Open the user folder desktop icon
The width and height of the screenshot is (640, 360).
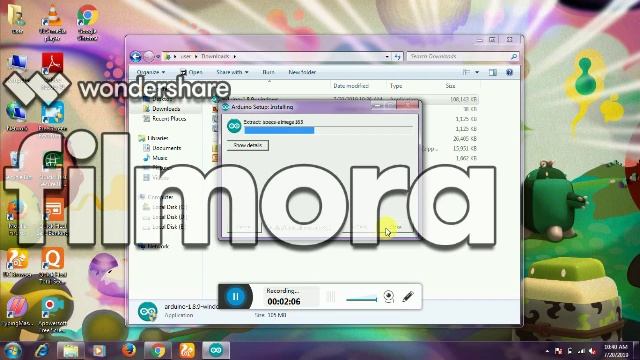(x=17, y=20)
